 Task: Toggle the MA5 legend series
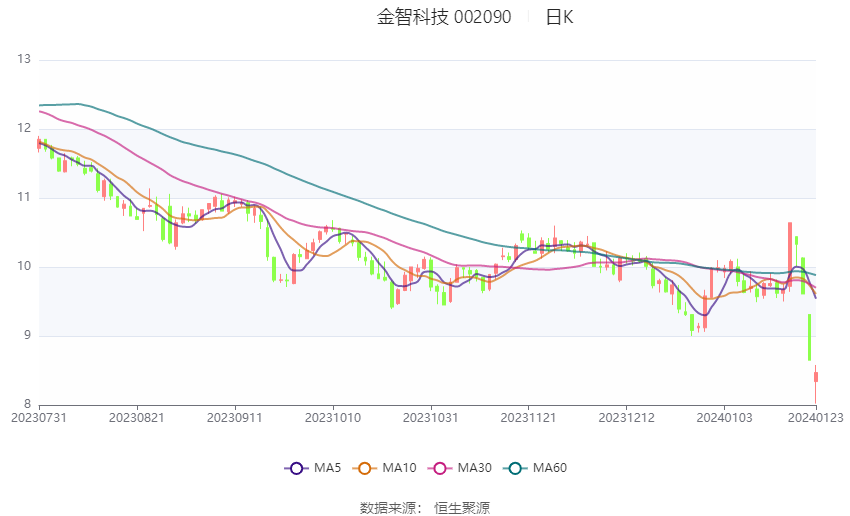313,468
